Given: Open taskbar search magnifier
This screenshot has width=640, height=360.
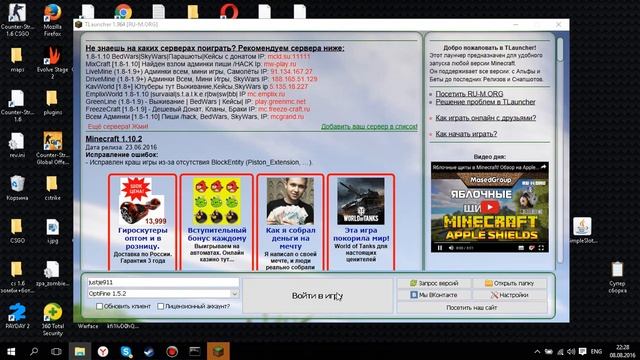Looking at the screenshot, I should click(34, 351).
